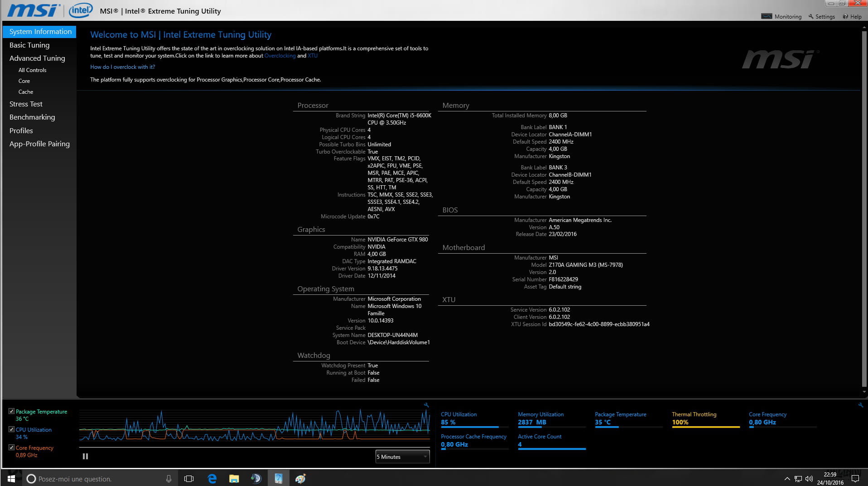Screen dimensions: 868x486
Task: Open File Explorer from taskbar
Action: point(234,479)
